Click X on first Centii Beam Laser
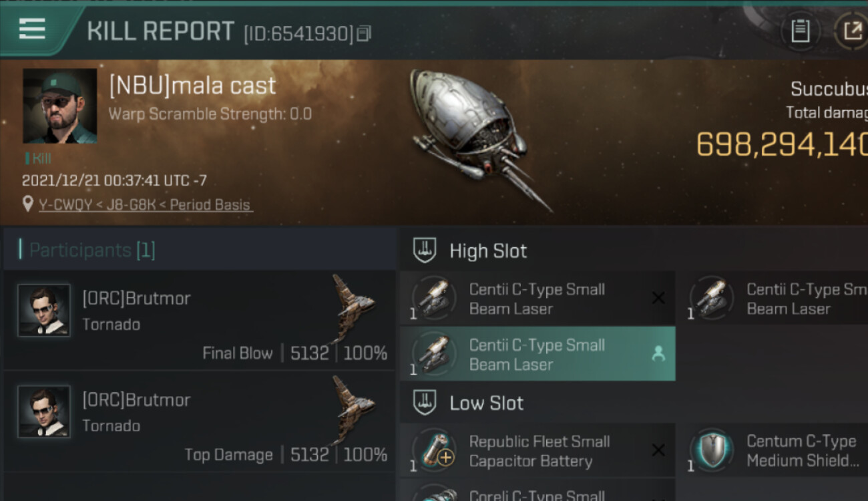 point(658,298)
